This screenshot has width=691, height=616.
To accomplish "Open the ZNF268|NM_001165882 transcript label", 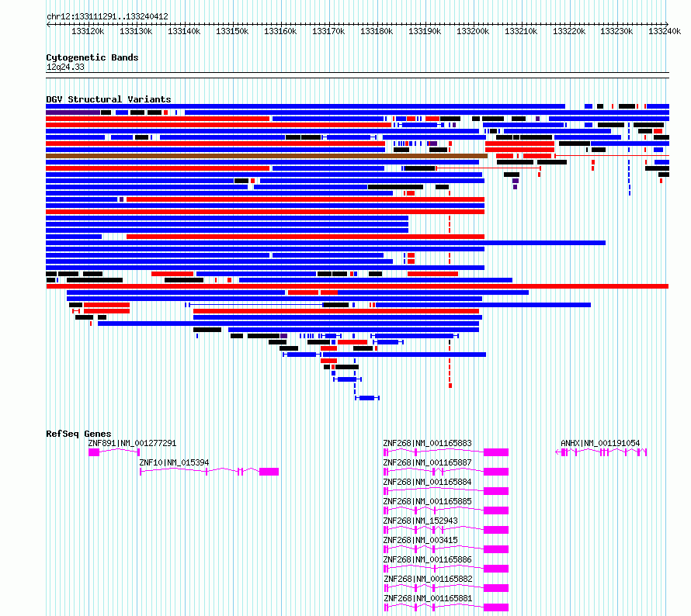I will [x=428, y=579].
